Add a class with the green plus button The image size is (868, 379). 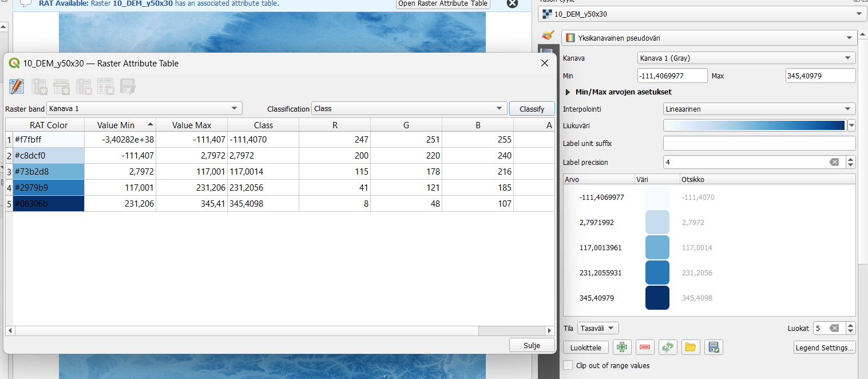pyautogui.click(x=622, y=347)
